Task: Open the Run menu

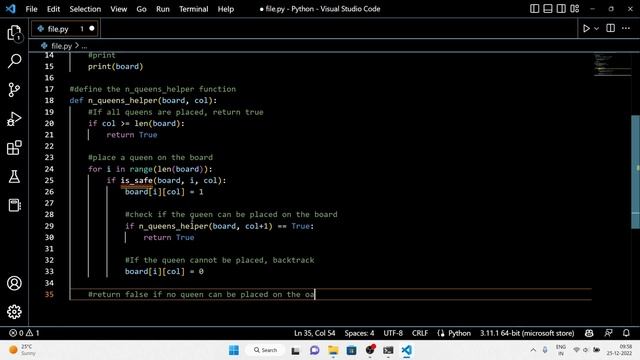Action: [x=162, y=9]
